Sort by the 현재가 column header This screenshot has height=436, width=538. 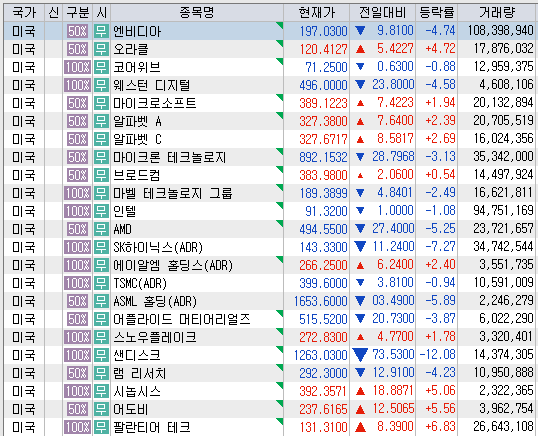tap(316, 13)
